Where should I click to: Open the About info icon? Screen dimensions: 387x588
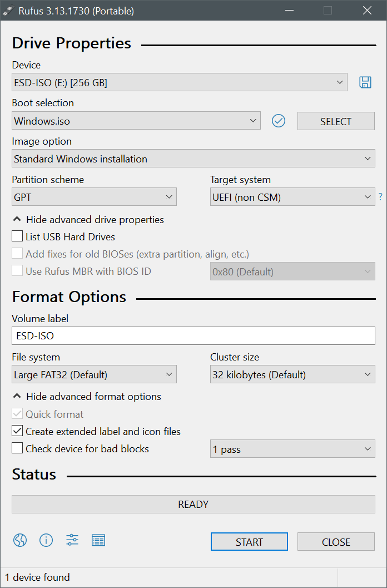[46, 540]
